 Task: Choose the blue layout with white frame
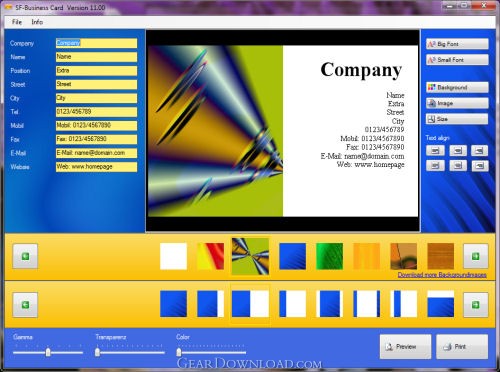coord(329,304)
